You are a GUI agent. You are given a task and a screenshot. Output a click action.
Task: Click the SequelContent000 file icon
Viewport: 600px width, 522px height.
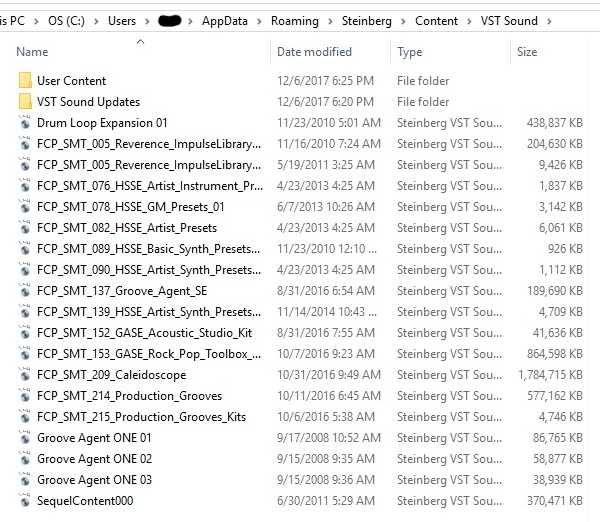tap(25, 501)
